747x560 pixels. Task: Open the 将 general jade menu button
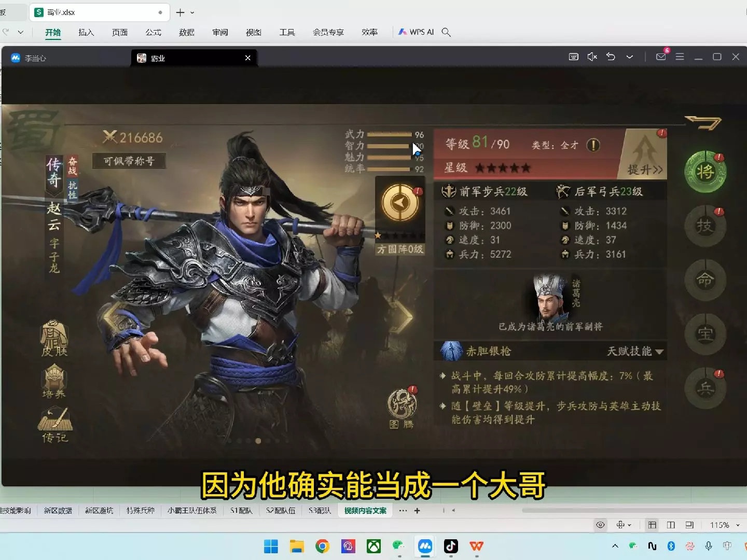pos(705,172)
